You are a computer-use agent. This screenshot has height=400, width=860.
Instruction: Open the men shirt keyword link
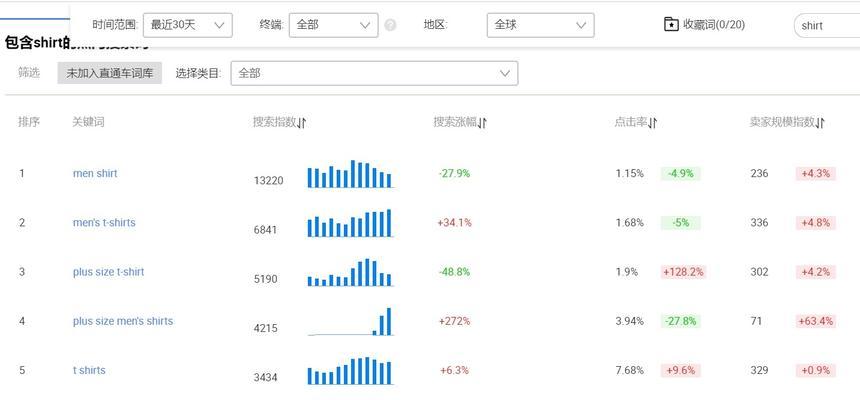tap(95, 173)
